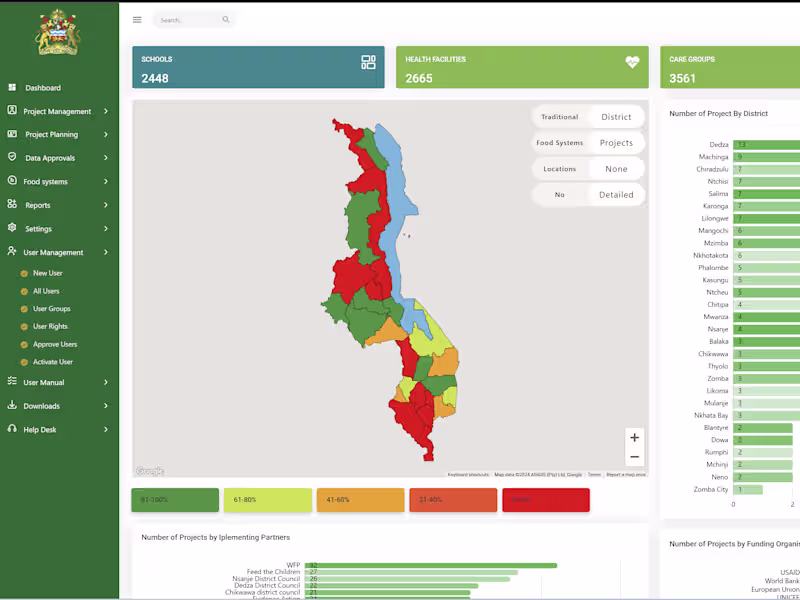Collapse User Management chevron
The image size is (800, 600).
tap(106, 252)
